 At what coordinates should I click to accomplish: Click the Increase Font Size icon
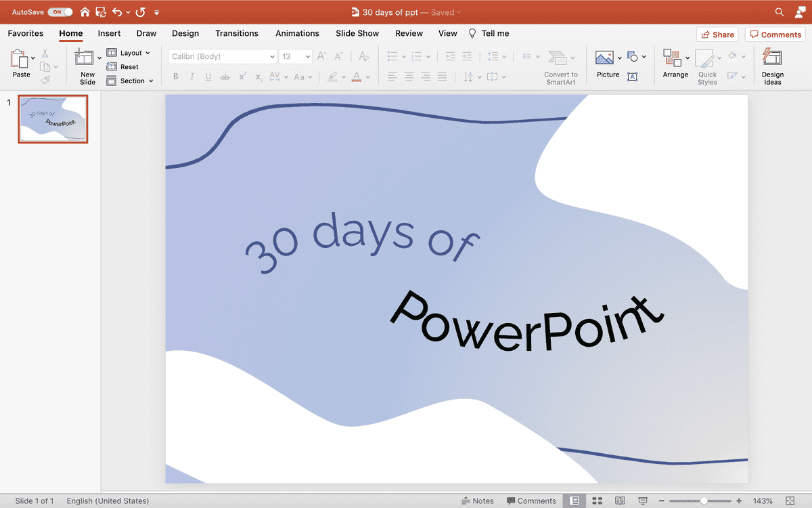[322, 56]
